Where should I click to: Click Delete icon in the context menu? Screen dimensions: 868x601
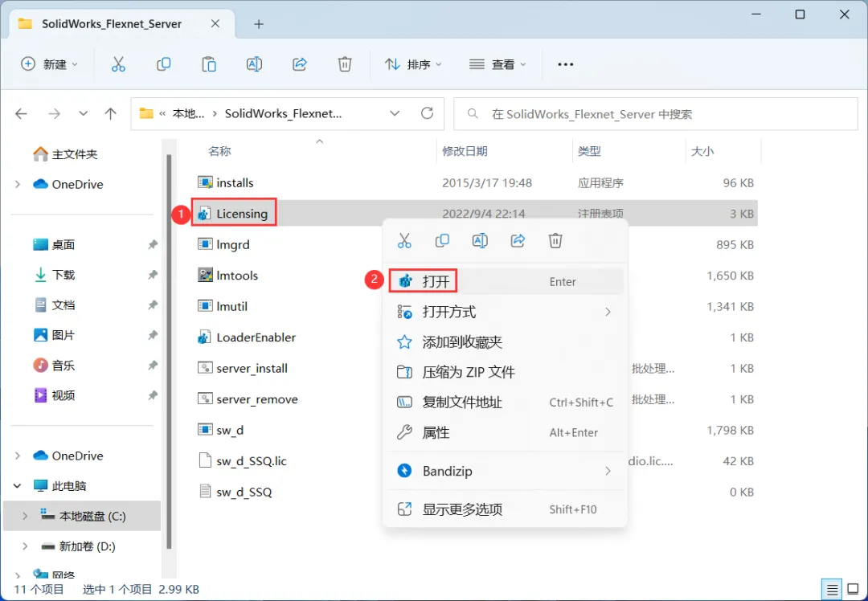pyautogui.click(x=555, y=241)
